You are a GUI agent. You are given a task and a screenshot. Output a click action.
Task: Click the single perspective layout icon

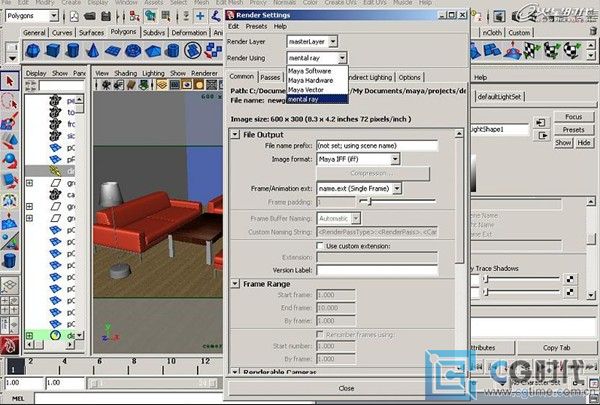pyautogui.click(x=10, y=285)
